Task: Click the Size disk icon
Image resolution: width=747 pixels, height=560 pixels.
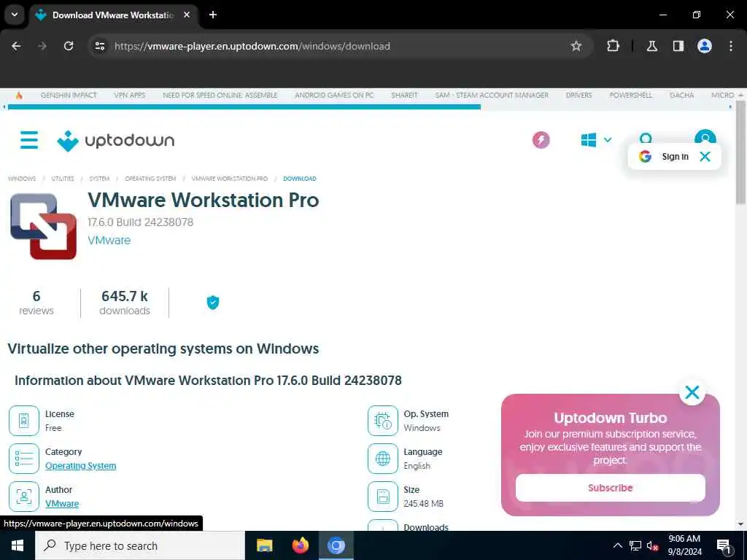Action: (382, 496)
